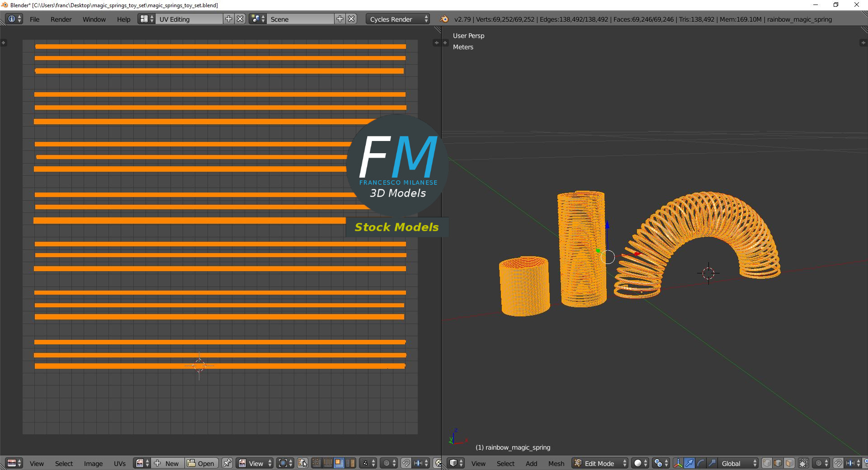Delete the current scene
This screenshot has height=470, width=868.
point(352,19)
